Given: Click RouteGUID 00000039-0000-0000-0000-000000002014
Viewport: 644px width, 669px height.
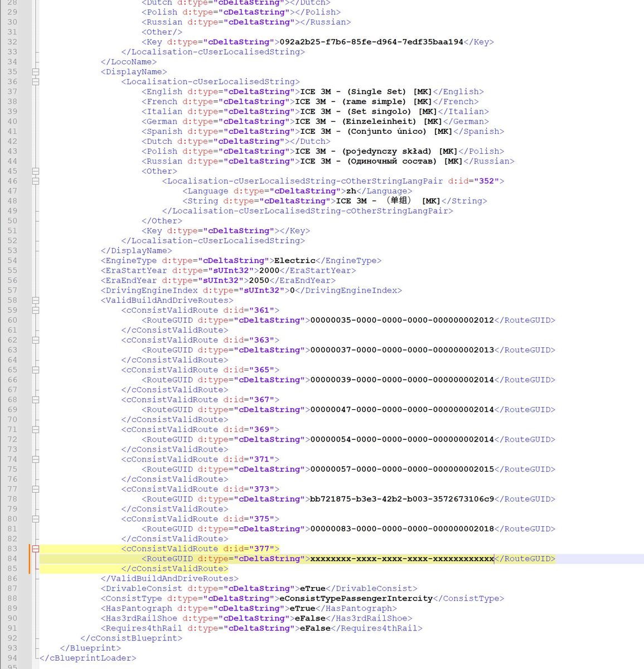Looking at the screenshot, I should pyautogui.click(x=402, y=380).
